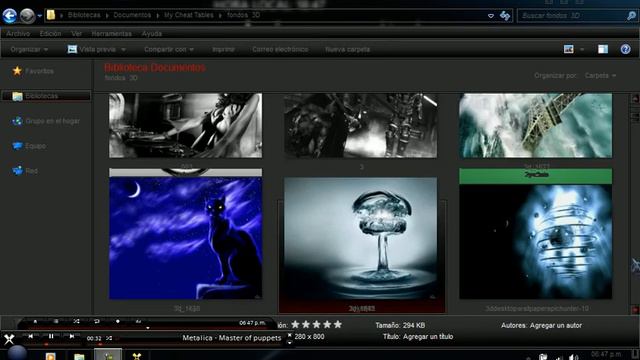Open help with the blue question mark icon
Screen dimensions: 640x360
point(625,49)
